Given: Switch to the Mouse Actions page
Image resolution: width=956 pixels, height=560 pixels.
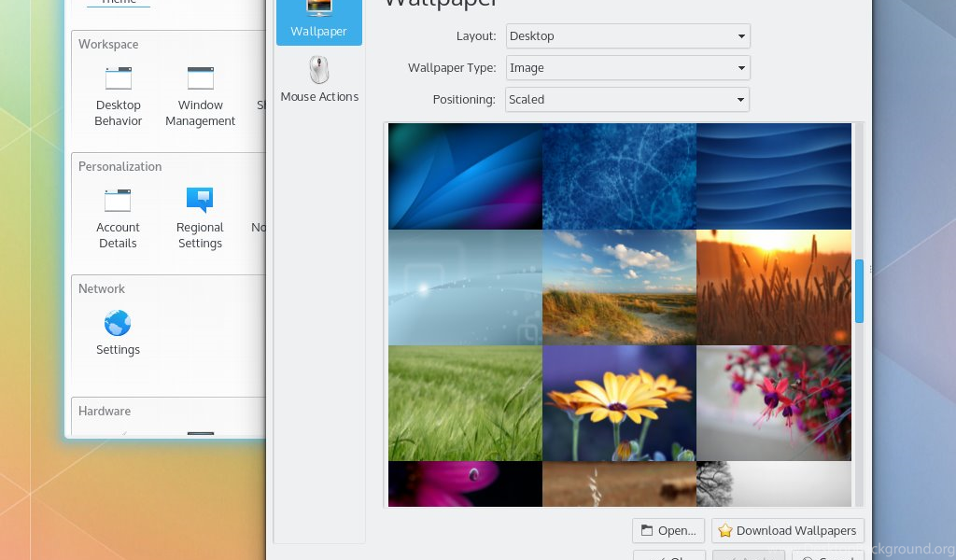Looking at the screenshot, I should [319, 79].
